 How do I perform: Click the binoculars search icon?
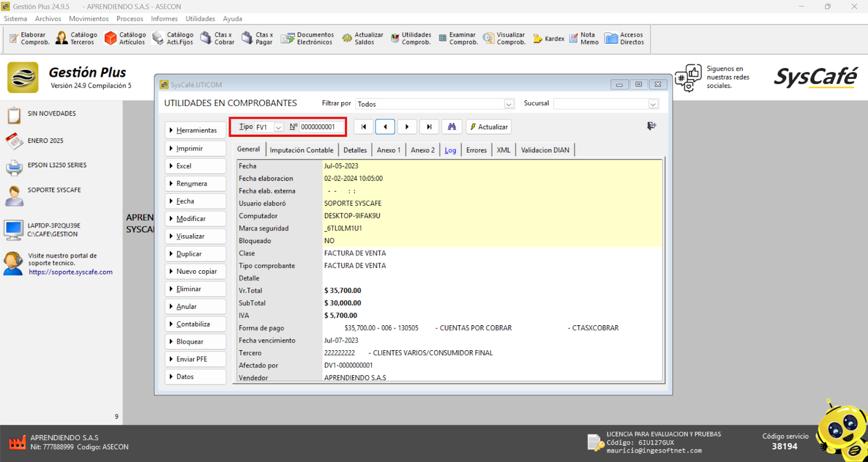452,127
